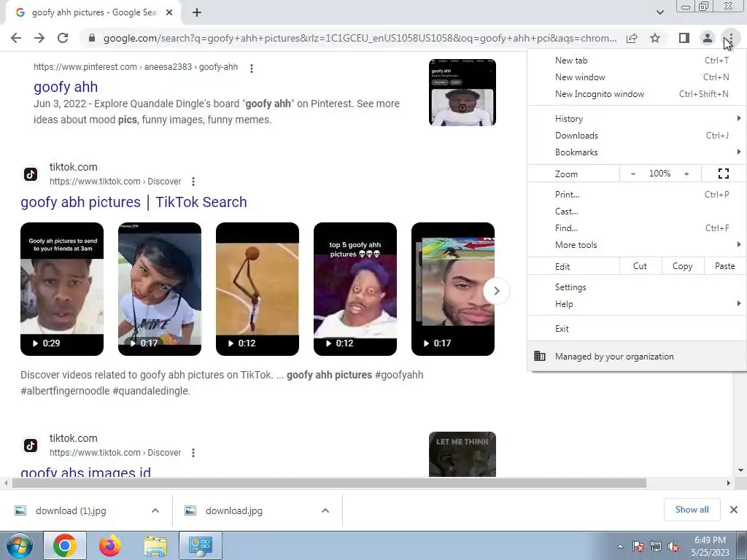This screenshot has width=747, height=560.
Task: Expand the Help submenu
Action: pos(637,304)
